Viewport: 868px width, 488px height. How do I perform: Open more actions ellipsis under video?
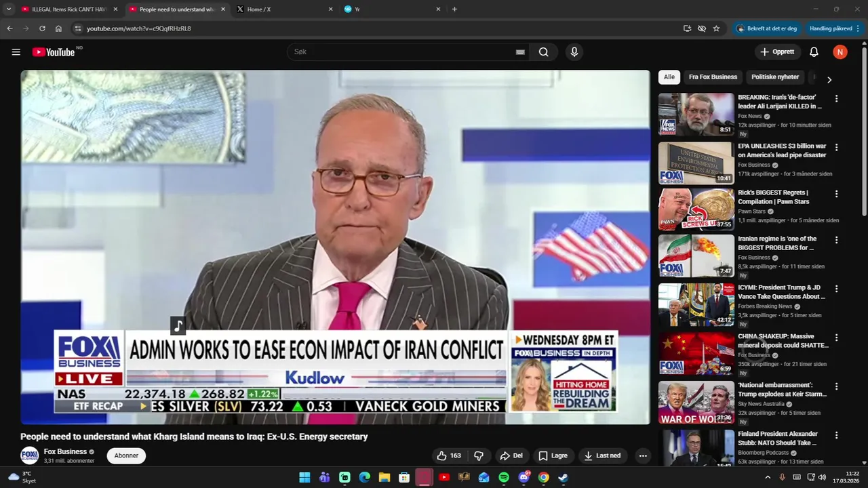[x=643, y=455]
